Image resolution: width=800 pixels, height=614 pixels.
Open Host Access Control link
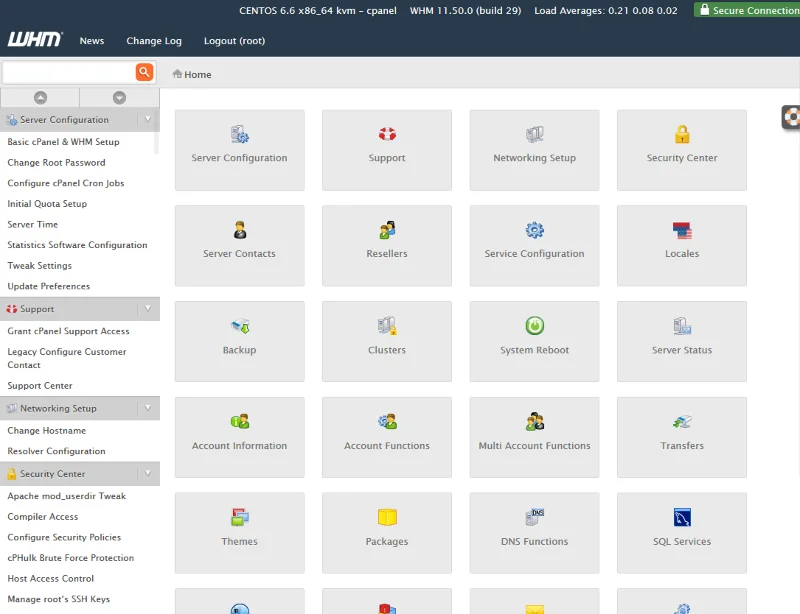pos(51,579)
